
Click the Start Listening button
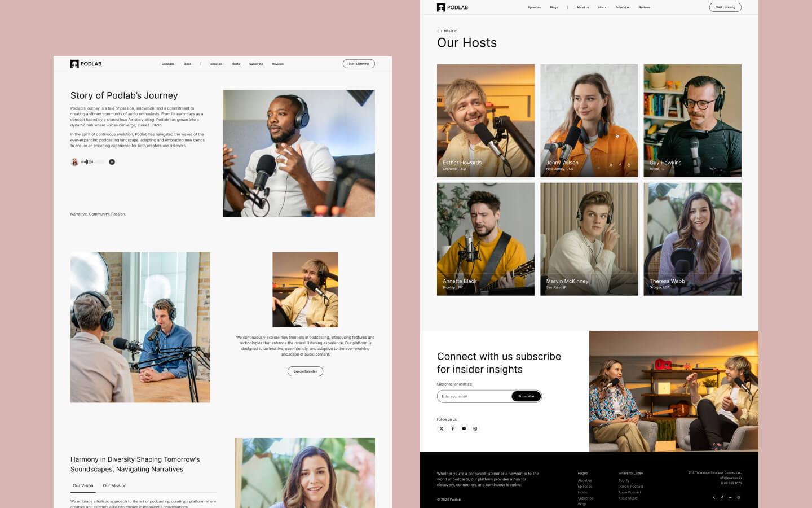coord(725,7)
